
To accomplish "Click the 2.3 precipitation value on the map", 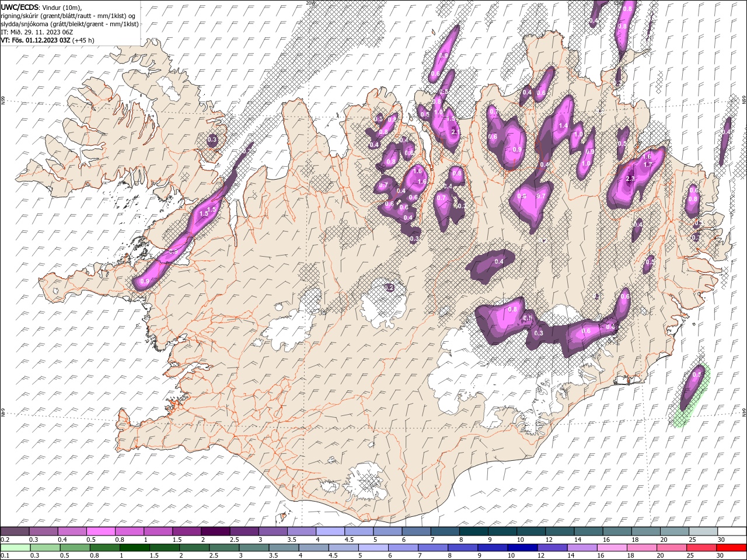I will [630, 178].
